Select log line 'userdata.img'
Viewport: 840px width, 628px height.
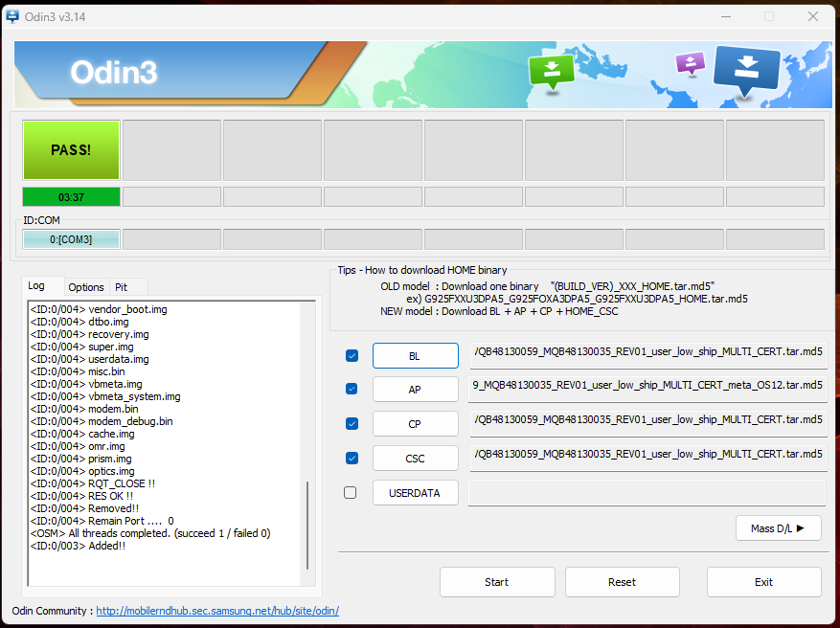tap(89, 359)
